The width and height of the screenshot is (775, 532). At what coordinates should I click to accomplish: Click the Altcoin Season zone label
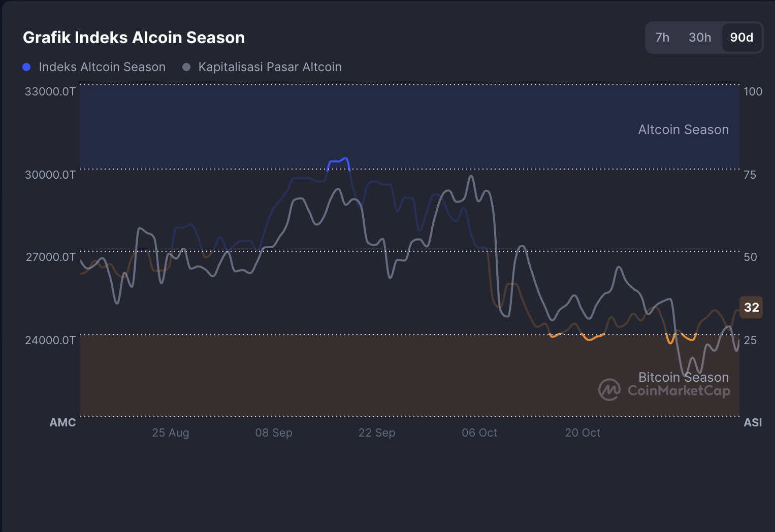[x=683, y=129]
